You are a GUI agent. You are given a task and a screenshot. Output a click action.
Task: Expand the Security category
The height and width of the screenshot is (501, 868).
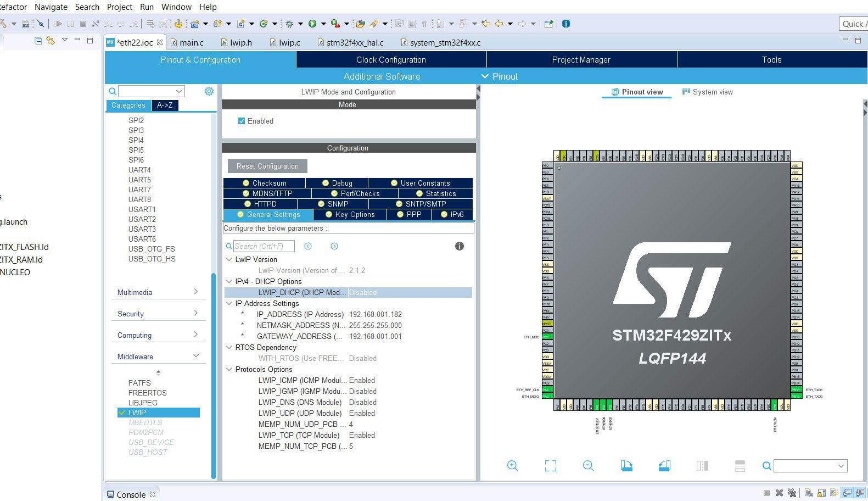(158, 314)
